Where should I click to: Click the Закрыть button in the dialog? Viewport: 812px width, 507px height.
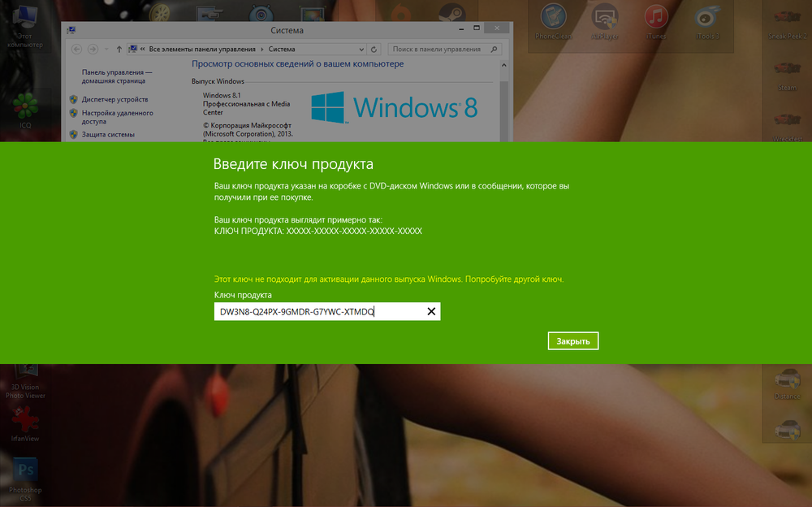click(572, 341)
